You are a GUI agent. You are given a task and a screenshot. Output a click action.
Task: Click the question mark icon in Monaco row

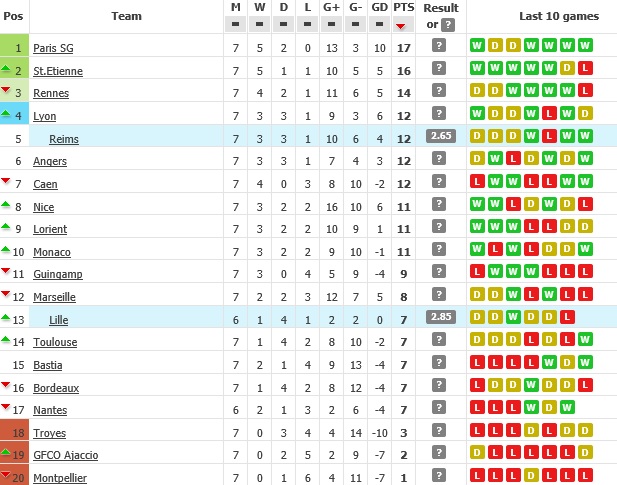[x=438, y=250]
